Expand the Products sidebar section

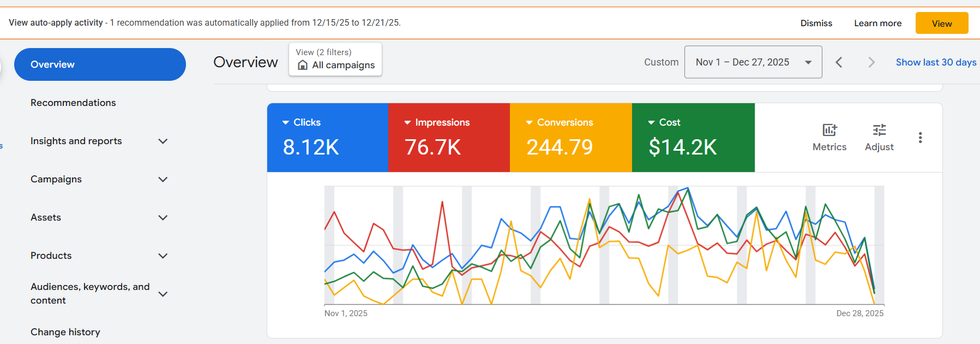point(163,256)
